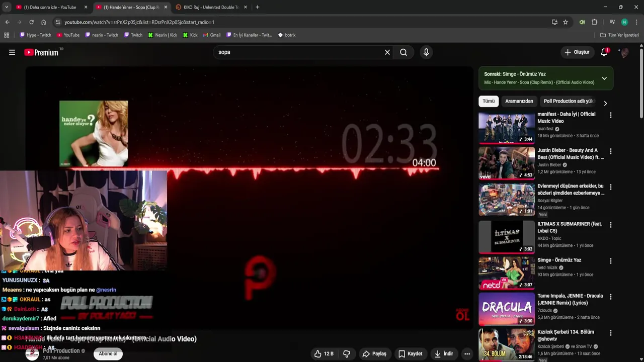Go to YouTube Premium home logo
The image size is (644, 362).
(41, 52)
